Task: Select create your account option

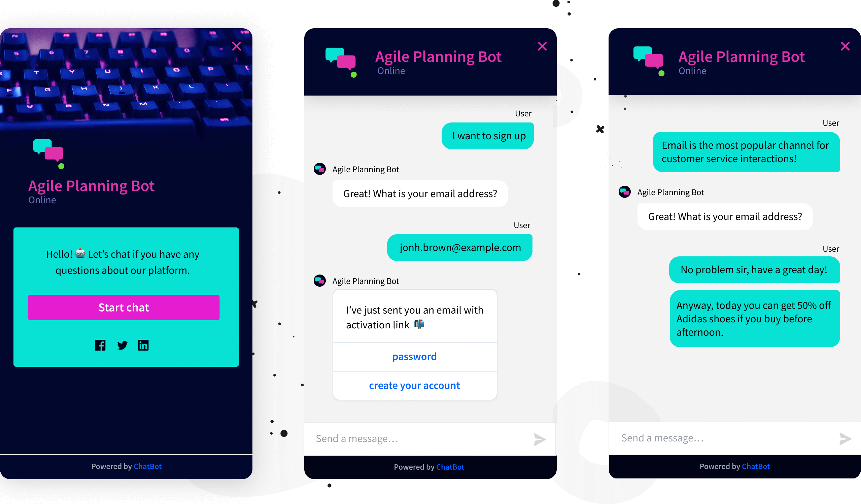Action: (x=414, y=385)
